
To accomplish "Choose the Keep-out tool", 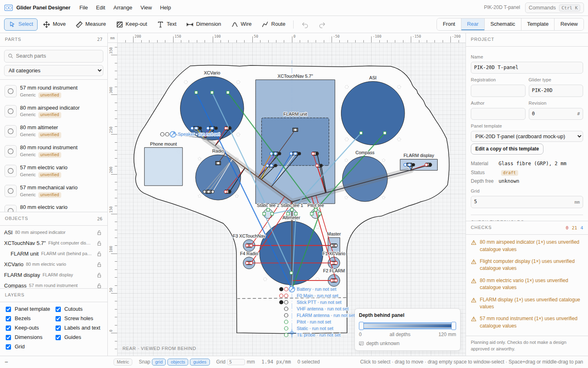I will pyautogui.click(x=131, y=24).
